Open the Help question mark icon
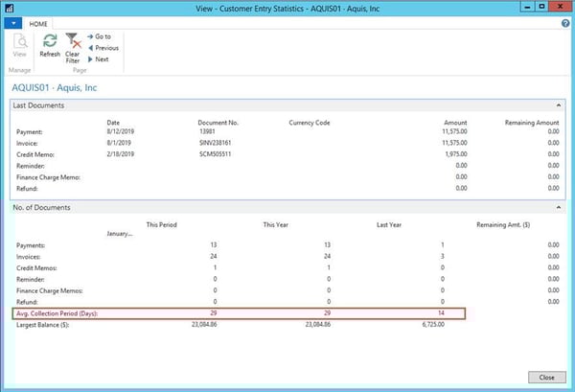Image resolution: width=575 pixels, height=392 pixels. (565, 23)
